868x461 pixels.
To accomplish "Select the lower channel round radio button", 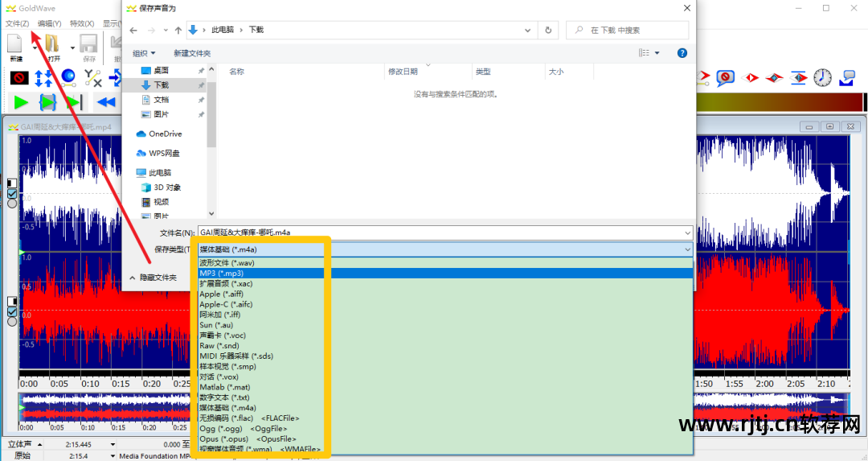I will [12, 321].
